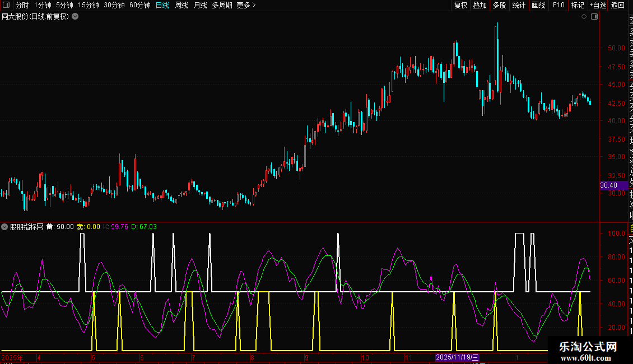This screenshot has height=364, width=633.
Task: Add stock to watchlist with +自选
Action: 598,5
